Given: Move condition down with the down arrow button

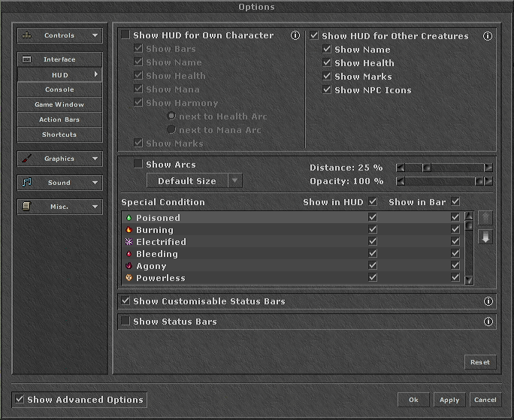Looking at the screenshot, I should tap(485, 237).
